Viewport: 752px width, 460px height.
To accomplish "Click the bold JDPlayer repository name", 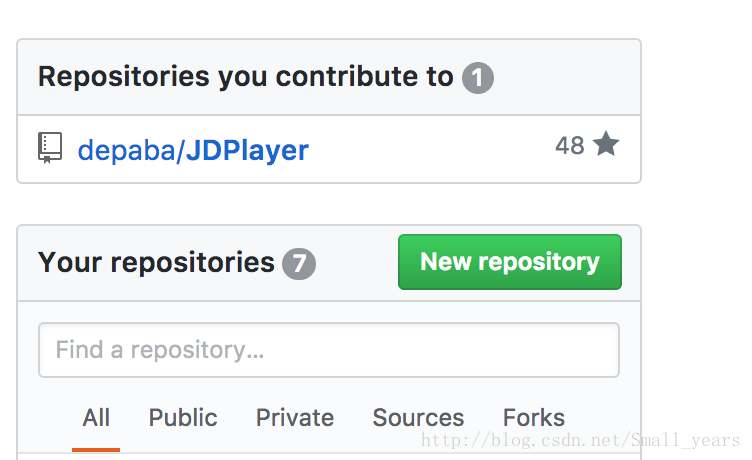I will [247, 151].
